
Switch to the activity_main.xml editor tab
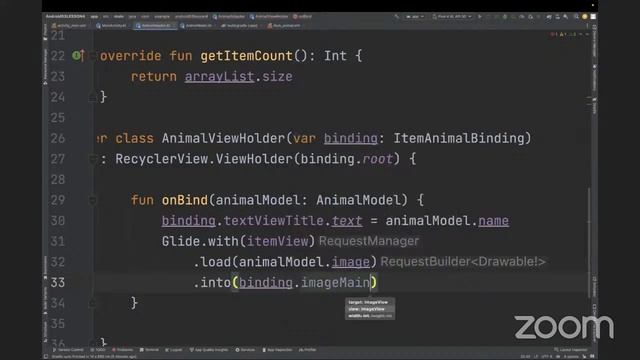69,26
